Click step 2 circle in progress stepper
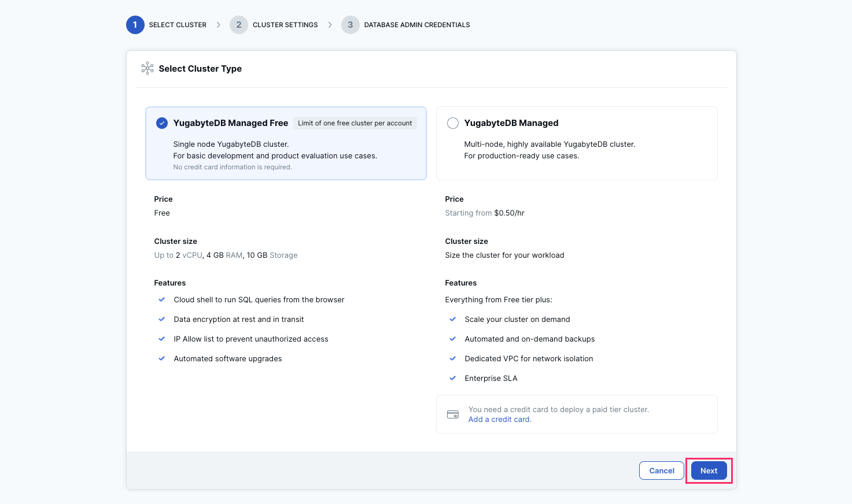 pos(239,24)
